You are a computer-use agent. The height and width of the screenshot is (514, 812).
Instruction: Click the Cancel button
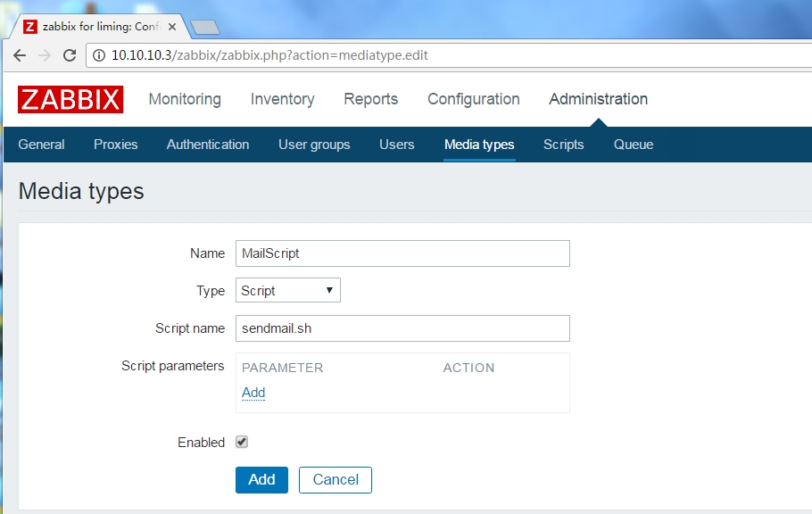point(335,480)
